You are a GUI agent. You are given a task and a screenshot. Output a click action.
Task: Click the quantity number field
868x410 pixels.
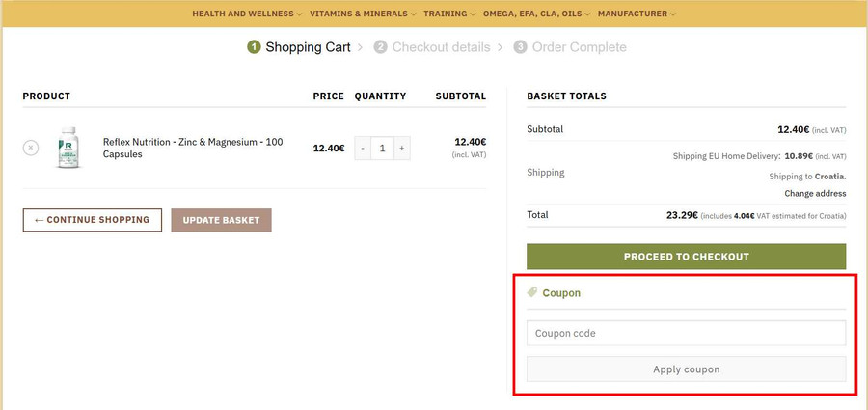(x=382, y=149)
